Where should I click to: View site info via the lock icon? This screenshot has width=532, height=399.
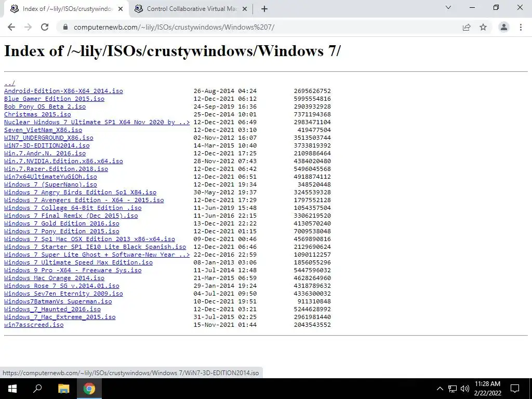[65, 27]
